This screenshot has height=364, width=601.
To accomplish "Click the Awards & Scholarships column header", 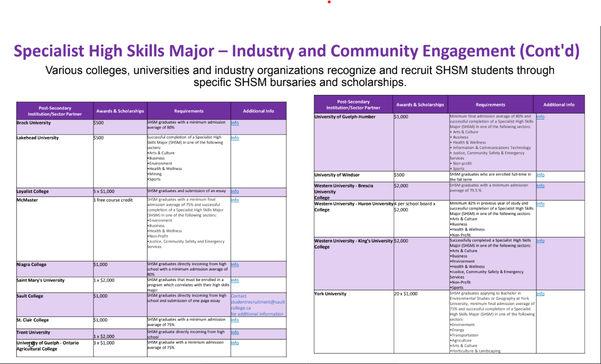I will 120,110.
